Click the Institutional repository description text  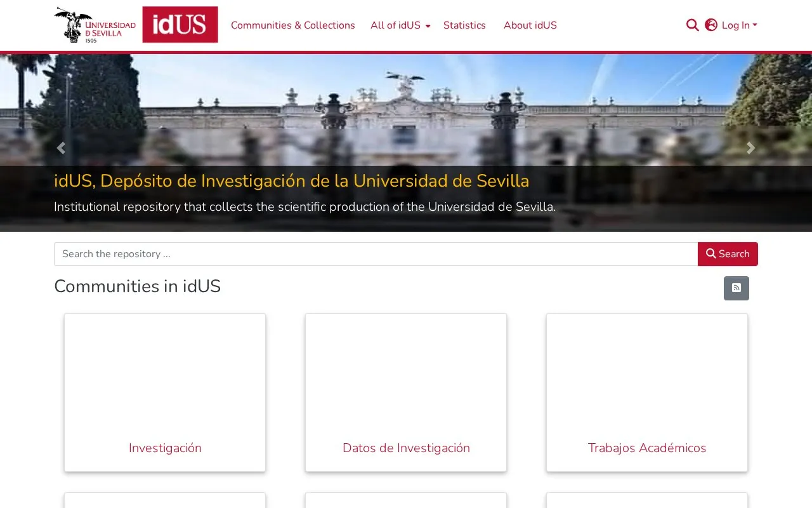point(304,207)
